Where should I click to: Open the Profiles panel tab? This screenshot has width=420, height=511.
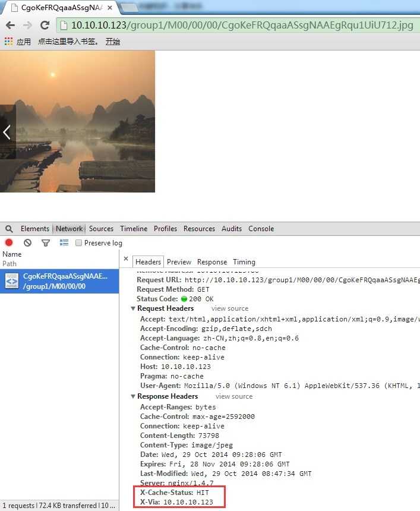pyautogui.click(x=165, y=229)
